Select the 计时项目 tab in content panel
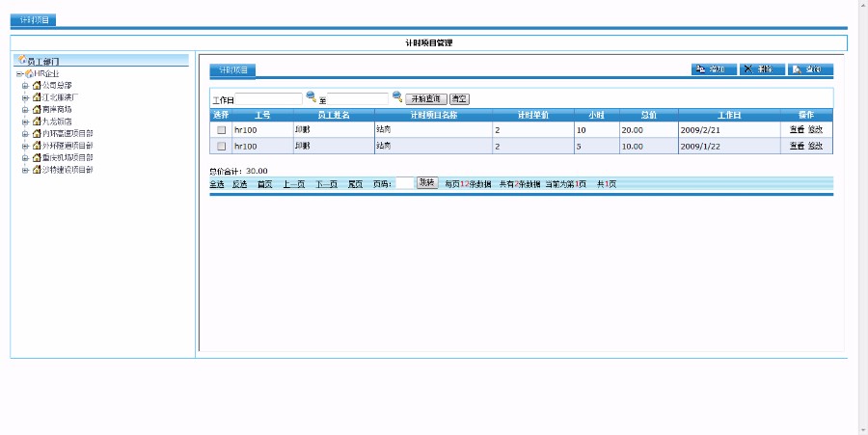The width and height of the screenshot is (868, 435). coord(232,70)
